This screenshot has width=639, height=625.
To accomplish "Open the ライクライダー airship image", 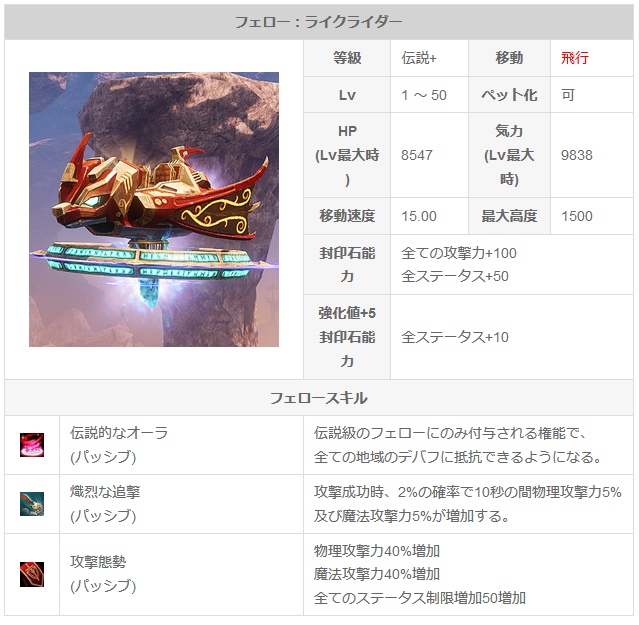I will coord(154,209).
